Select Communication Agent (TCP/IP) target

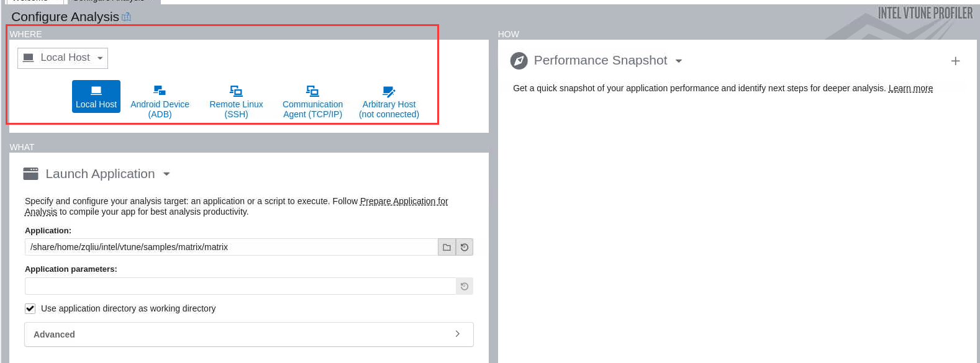(x=312, y=101)
